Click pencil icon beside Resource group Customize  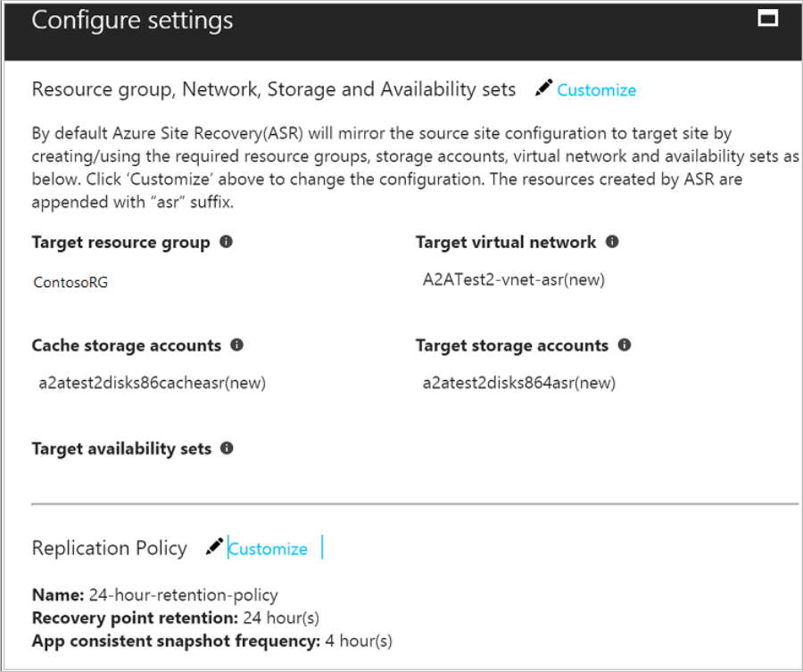[x=543, y=88]
